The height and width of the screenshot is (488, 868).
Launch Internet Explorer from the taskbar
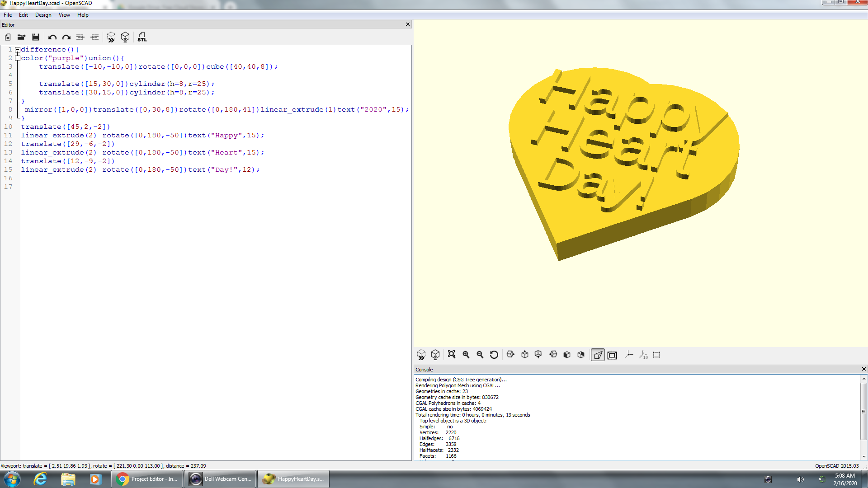point(40,479)
